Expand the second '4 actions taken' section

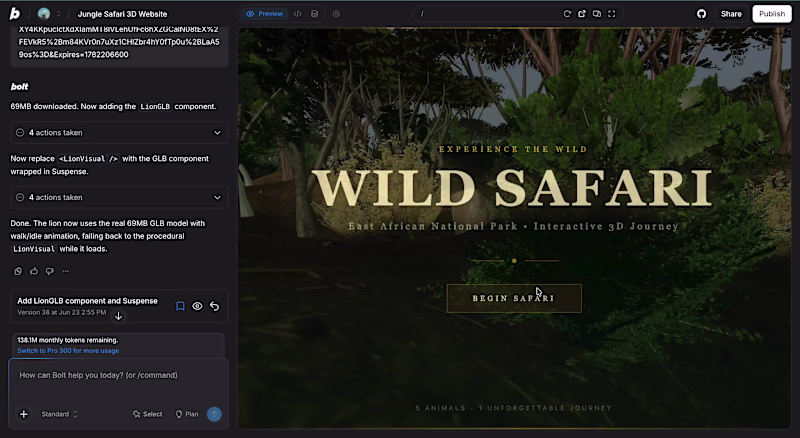(119, 198)
